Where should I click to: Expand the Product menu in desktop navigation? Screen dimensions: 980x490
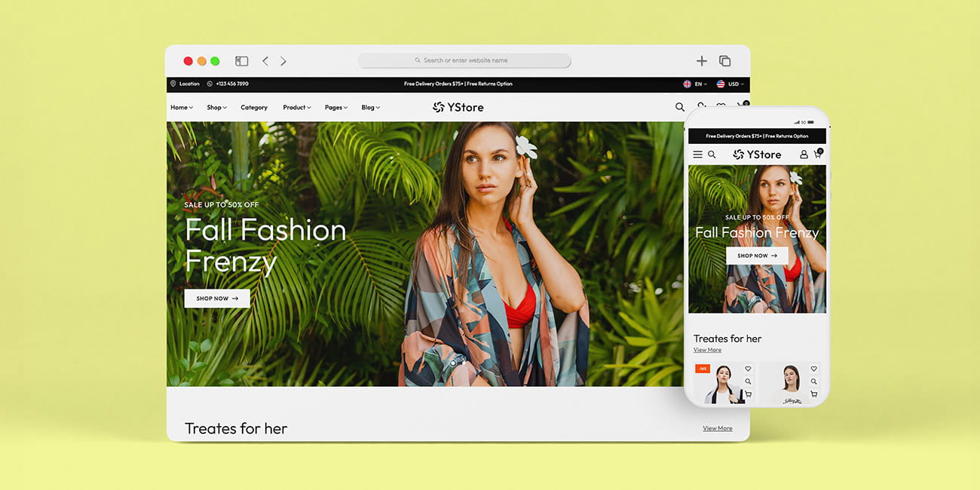pyautogui.click(x=297, y=107)
